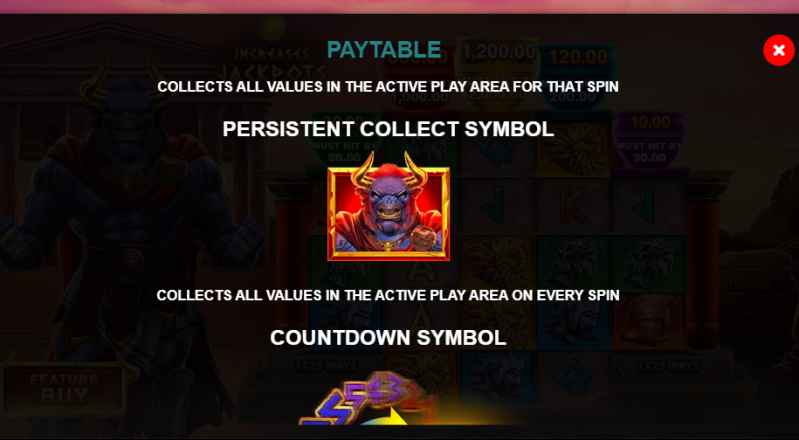This screenshot has width=799, height=440.
Task: Select the purple 10.00 jackpot pot
Action: click(649, 138)
